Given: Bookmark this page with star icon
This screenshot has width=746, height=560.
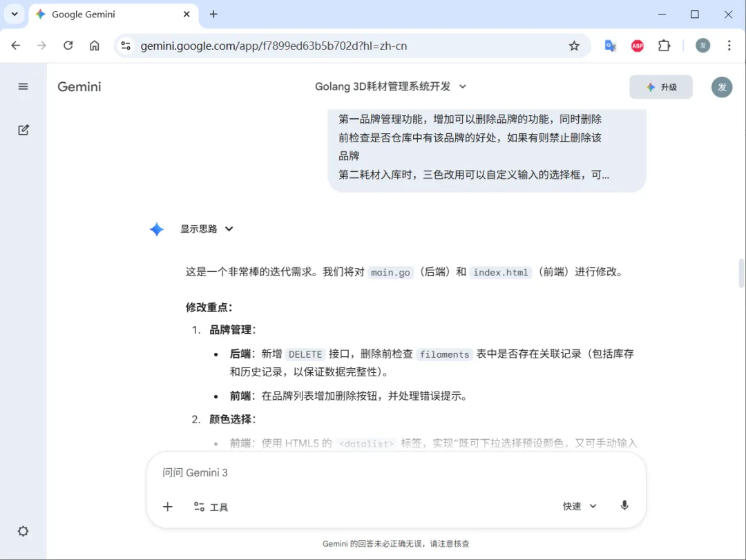Looking at the screenshot, I should pos(574,46).
